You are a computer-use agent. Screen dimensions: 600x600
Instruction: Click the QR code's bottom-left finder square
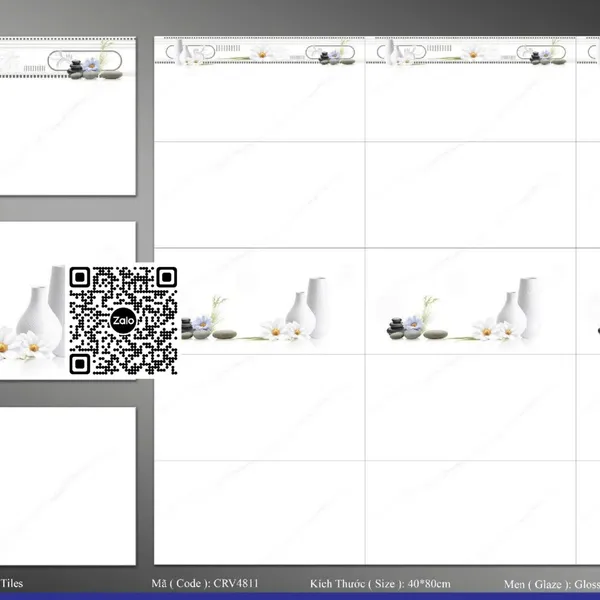pyautogui.click(x=82, y=361)
